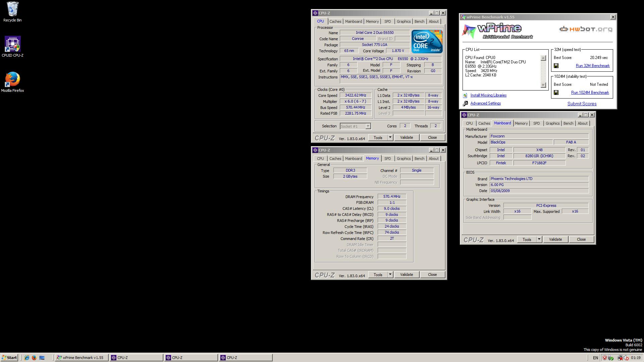Screen dimensions: 644x362
Task: Click the wPrime Benchmark title bar icon
Action: coord(463,17)
